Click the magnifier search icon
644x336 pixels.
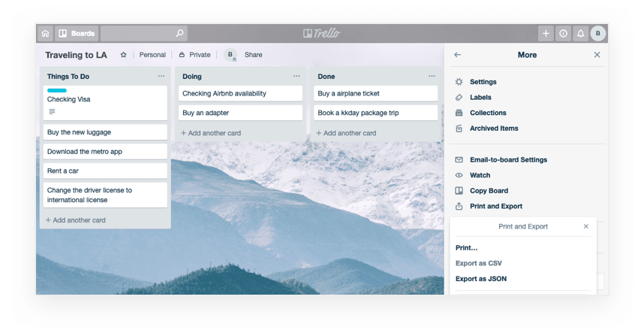tap(179, 33)
